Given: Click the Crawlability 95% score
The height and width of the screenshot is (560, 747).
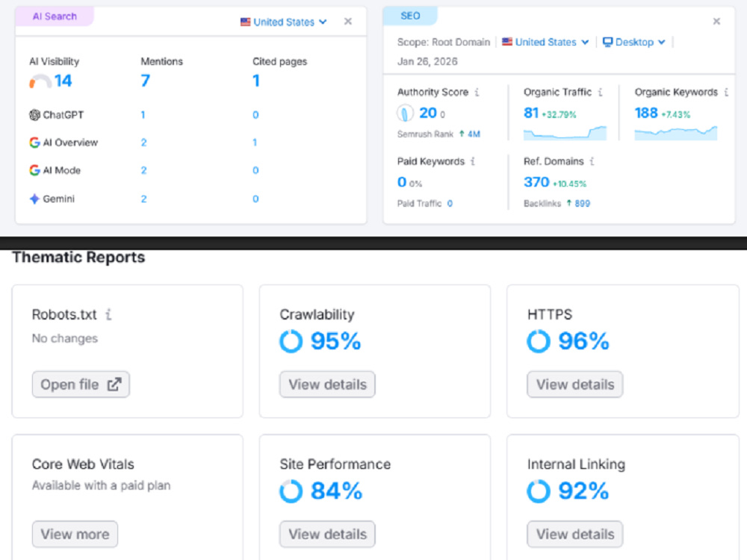Looking at the screenshot, I should click(336, 341).
